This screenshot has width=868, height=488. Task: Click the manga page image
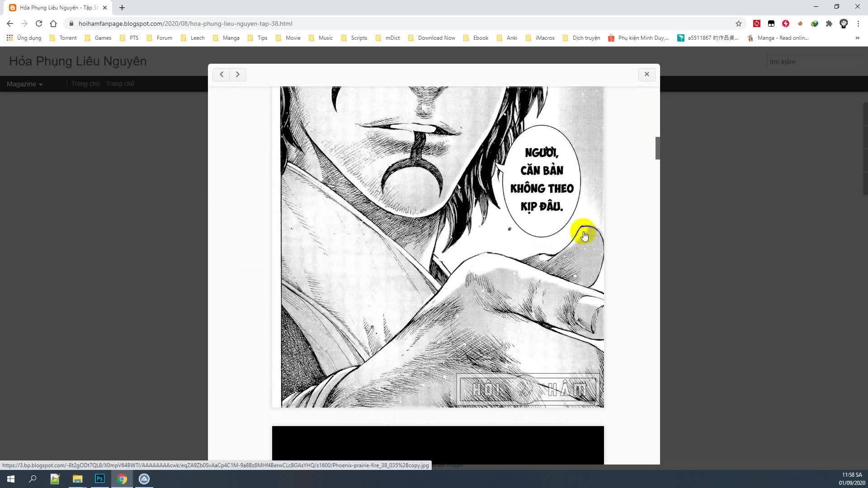coord(438,247)
